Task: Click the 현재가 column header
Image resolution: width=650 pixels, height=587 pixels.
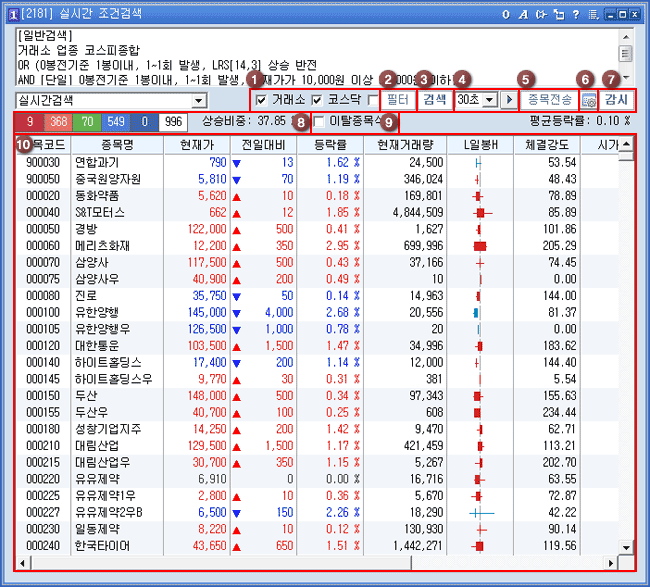Action: [x=196, y=145]
